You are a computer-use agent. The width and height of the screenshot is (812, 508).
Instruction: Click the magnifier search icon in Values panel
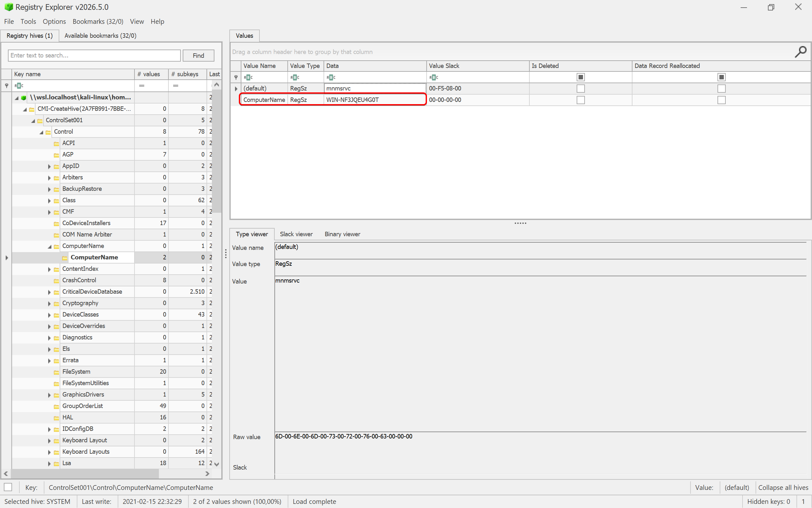point(800,52)
